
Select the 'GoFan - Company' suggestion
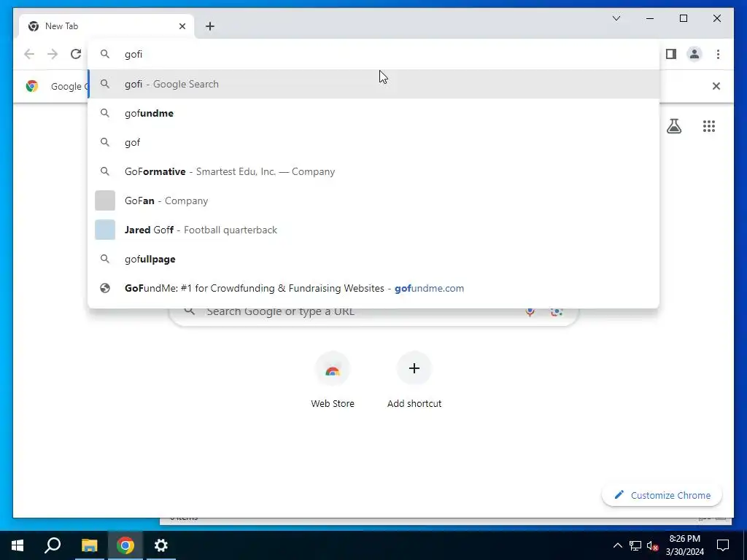tap(374, 201)
